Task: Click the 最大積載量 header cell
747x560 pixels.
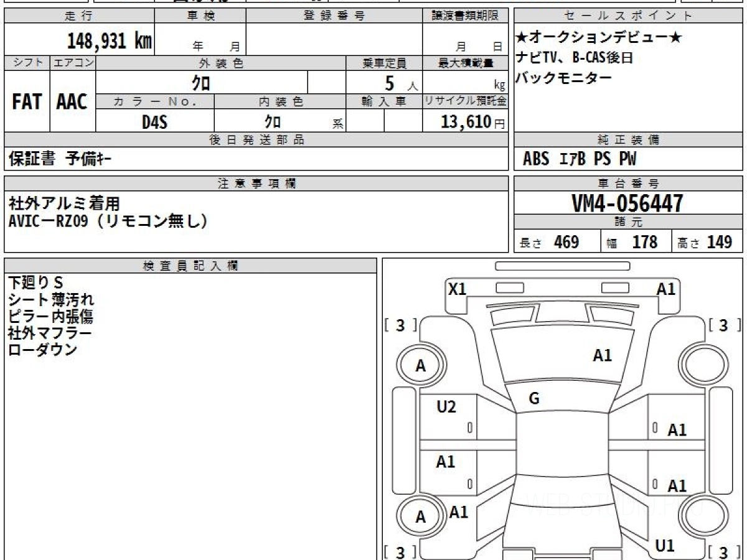Action: click(x=466, y=63)
